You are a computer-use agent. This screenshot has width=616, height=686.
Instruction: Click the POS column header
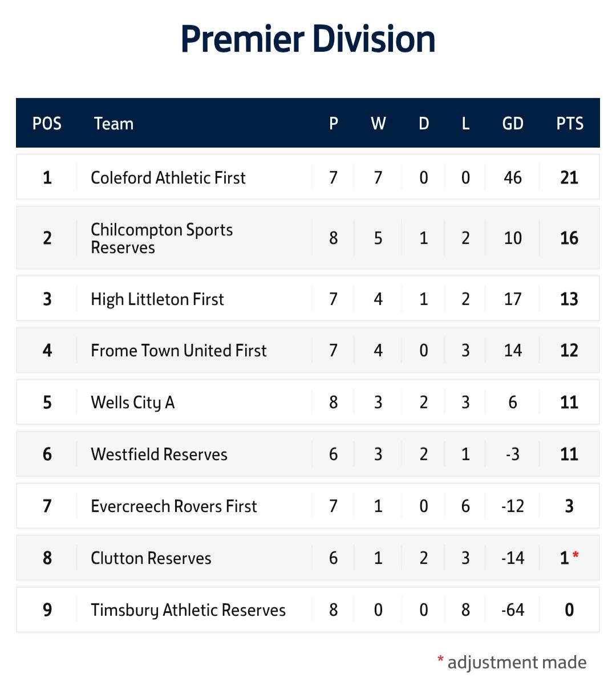[47, 124]
